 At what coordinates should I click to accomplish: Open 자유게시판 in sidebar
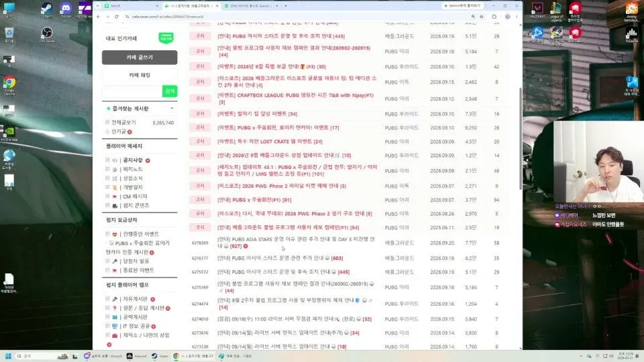point(135,299)
